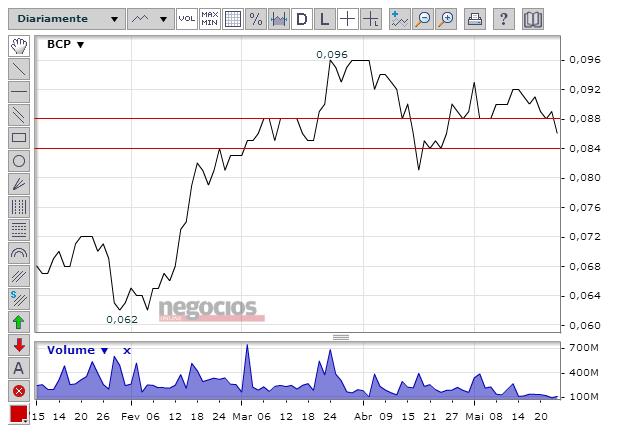Click the 0,088 price axis label

pos(585,119)
